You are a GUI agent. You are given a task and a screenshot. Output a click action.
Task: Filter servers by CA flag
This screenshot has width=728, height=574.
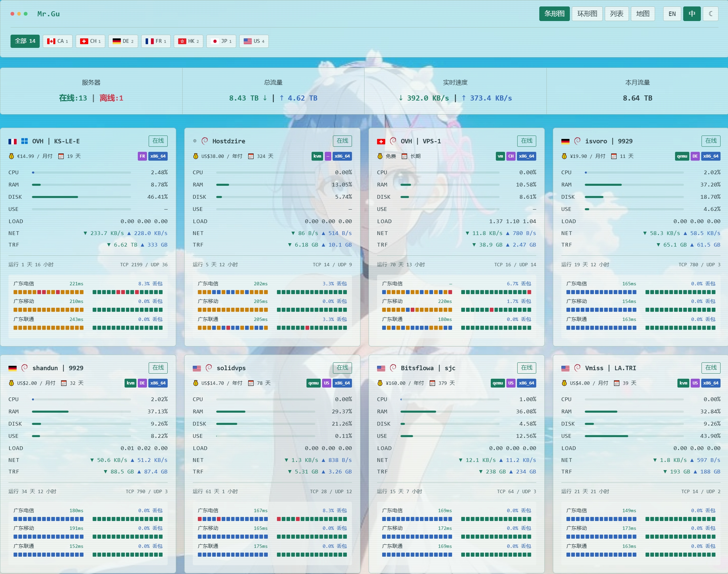pos(57,41)
